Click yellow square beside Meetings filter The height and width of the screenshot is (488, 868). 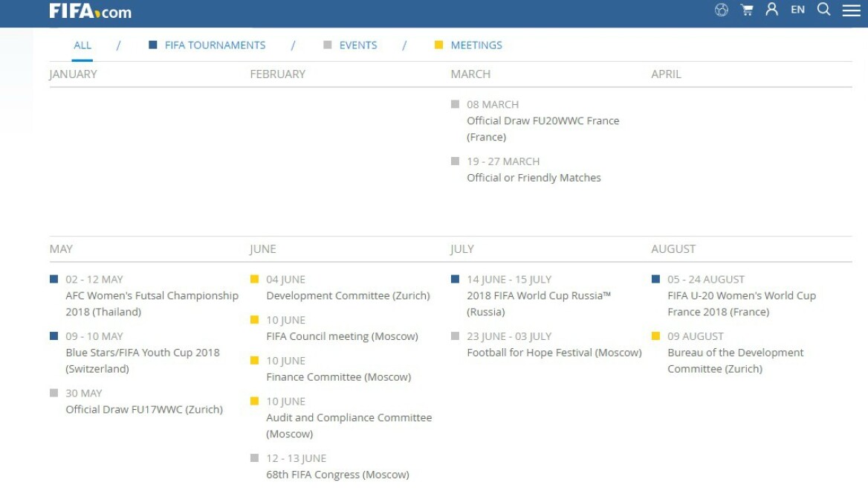click(x=439, y=45)
